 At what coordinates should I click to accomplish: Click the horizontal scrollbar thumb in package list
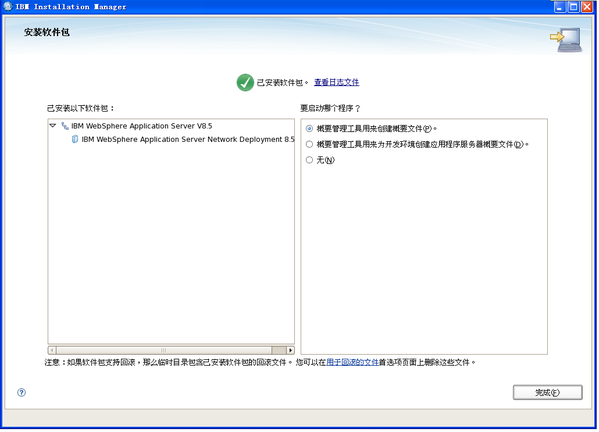164,350
